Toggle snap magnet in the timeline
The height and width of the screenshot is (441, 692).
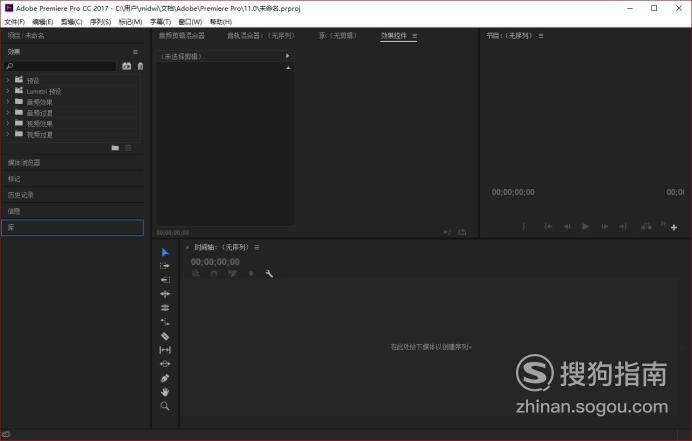pyautogui.click(x=214, y=274)
